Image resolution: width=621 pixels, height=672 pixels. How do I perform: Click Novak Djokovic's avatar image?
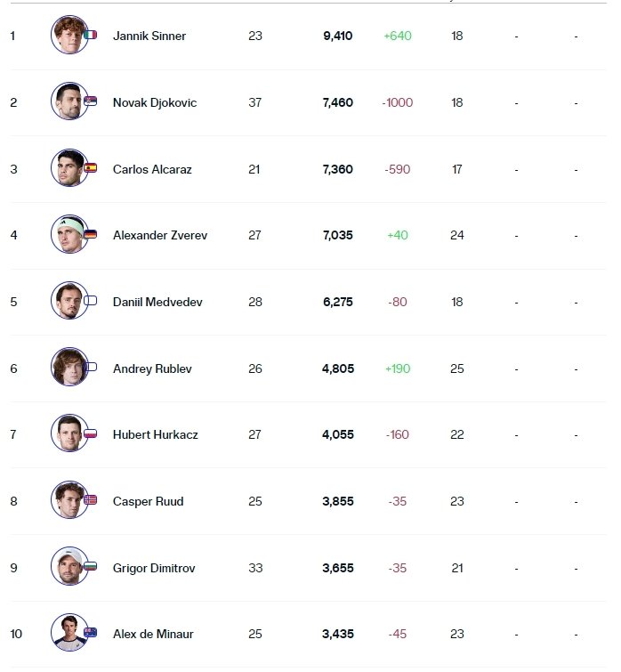tap(69, 101)
